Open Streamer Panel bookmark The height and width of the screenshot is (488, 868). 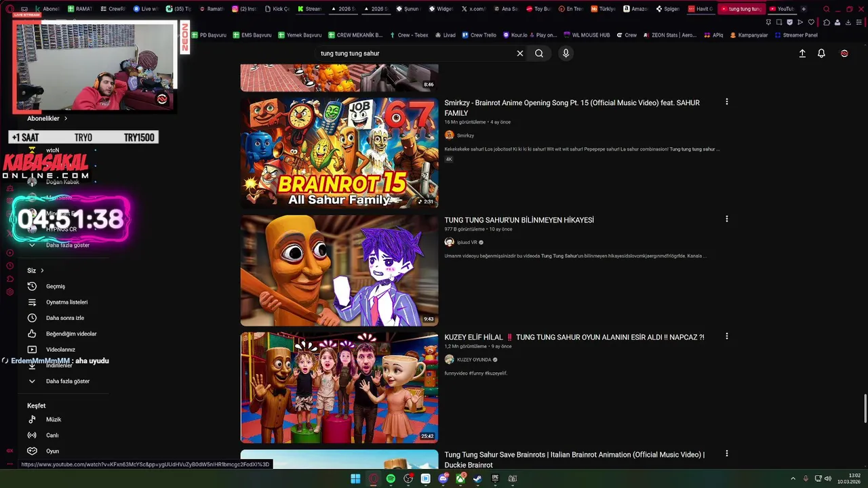click(795, 35)
